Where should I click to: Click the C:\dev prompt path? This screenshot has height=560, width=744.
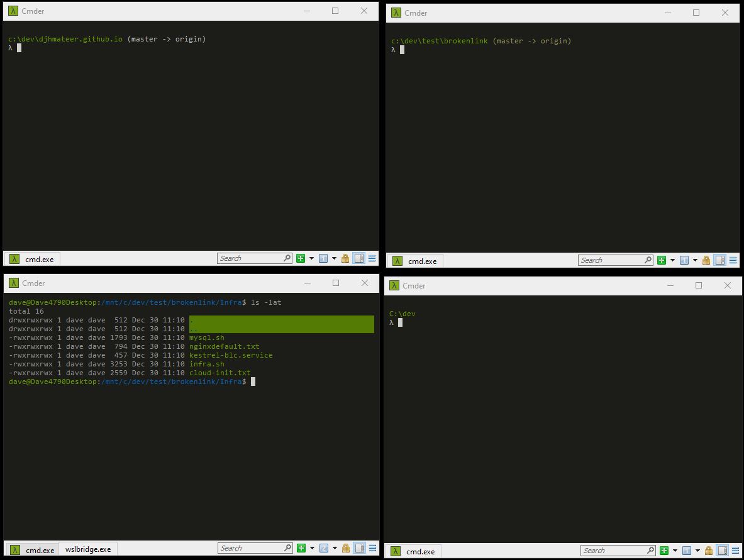403,314
